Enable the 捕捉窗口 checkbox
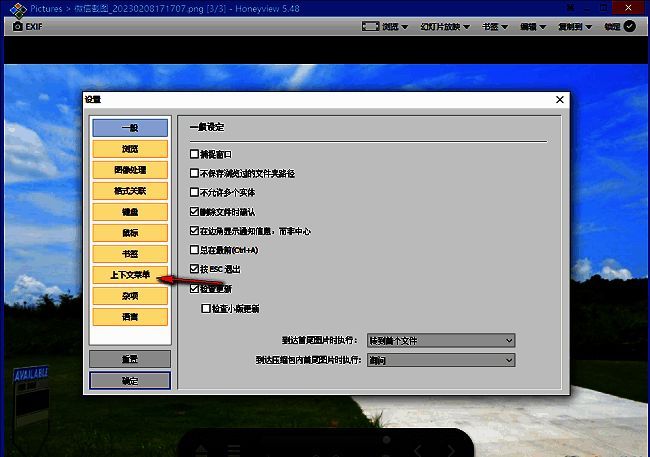This screenshot has height=457, width=650. point(194,154)
